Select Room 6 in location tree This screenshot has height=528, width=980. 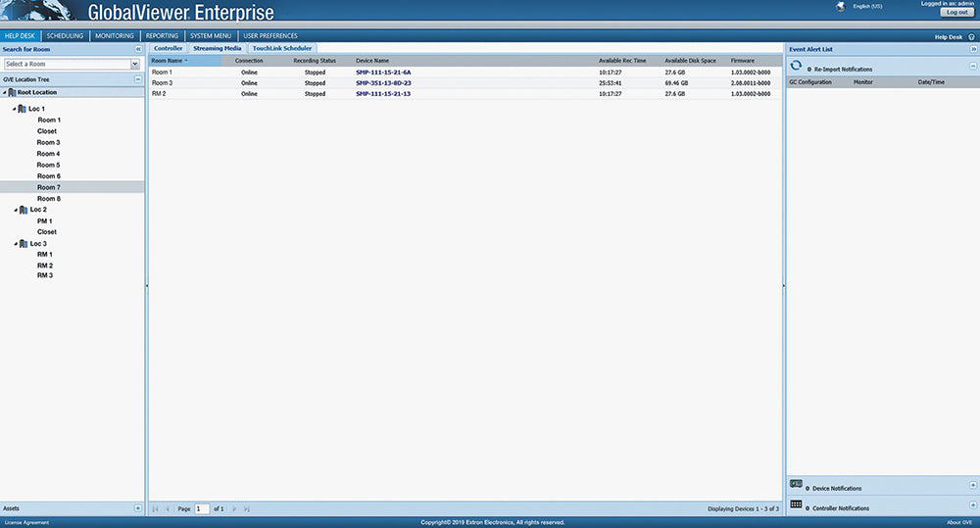click(49, 176)
